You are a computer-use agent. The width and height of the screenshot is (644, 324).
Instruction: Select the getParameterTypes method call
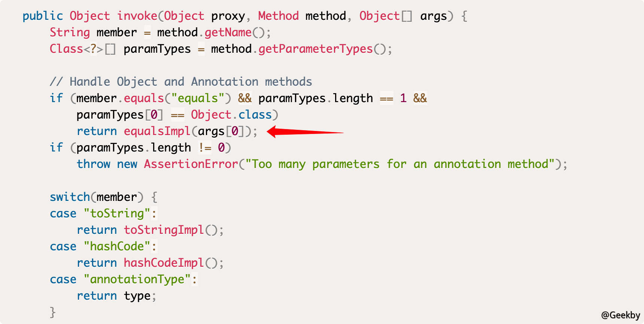pyautogui.click(x=315, y=49)
